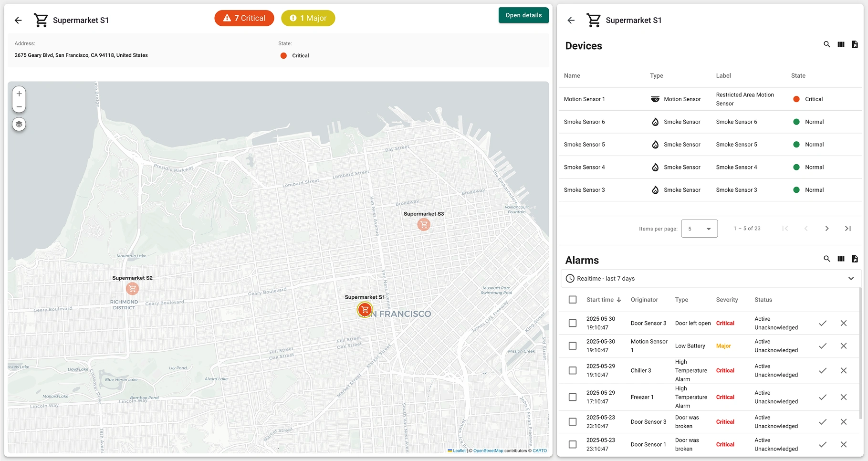Clear the Low Battery alarm from Motion Sensor 1
The width and height of the screenshot is (868, 461).
coord(844,346)
